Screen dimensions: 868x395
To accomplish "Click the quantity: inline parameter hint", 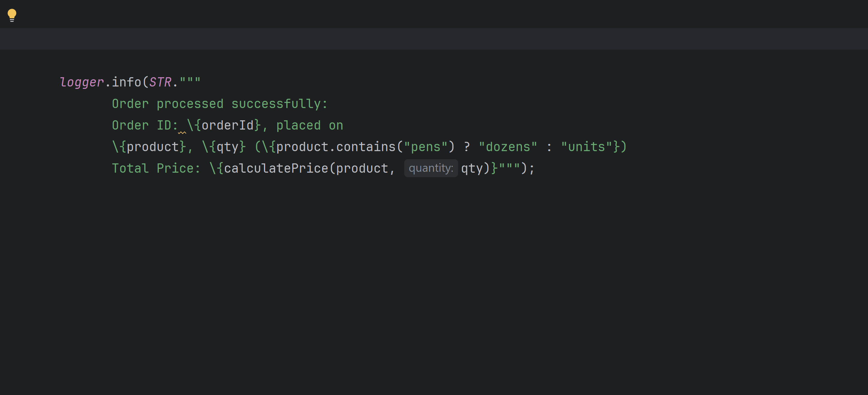I will (x=431, y=168).
